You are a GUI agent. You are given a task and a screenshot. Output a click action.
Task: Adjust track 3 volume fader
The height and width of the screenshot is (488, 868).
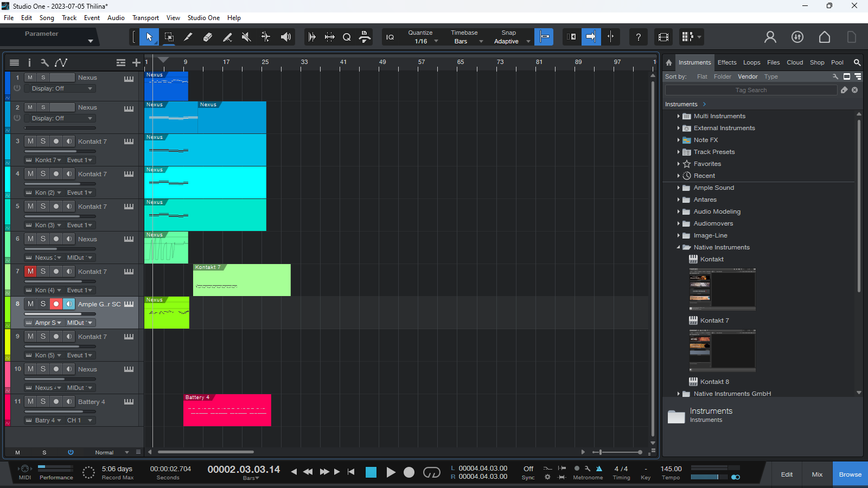pos(60,151)
